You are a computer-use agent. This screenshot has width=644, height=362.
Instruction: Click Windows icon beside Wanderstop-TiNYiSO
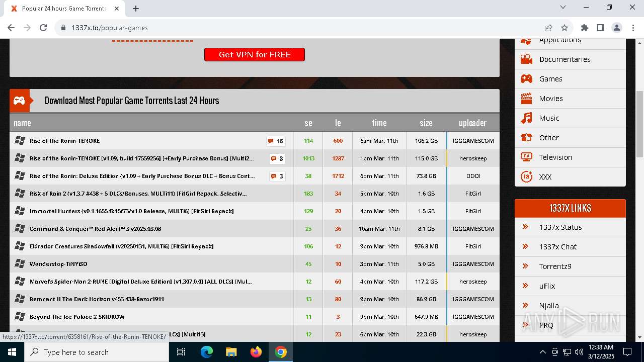pos(20,264)
